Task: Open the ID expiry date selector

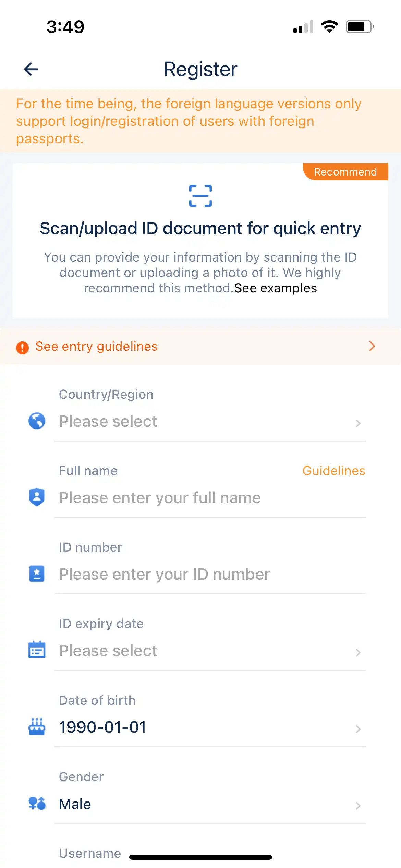Action: pyautogui.click(x=209, y=651)
